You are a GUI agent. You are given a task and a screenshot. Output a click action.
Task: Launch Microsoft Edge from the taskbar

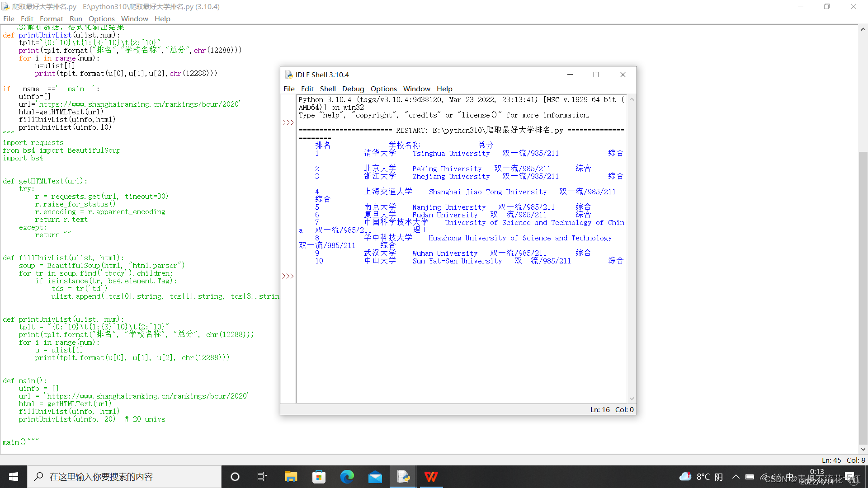[347, 477]
